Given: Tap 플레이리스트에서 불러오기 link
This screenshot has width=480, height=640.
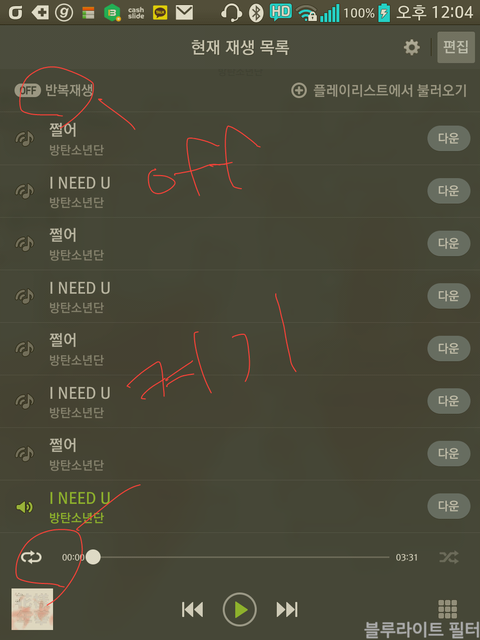Looking at the screenshot, I should pos(389,91).
